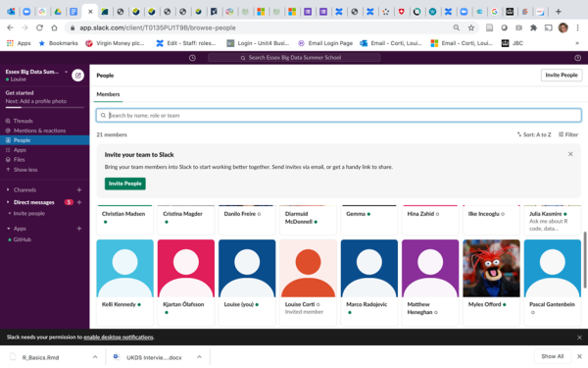
Task: Open Files in sidebar
Action: 20,160
